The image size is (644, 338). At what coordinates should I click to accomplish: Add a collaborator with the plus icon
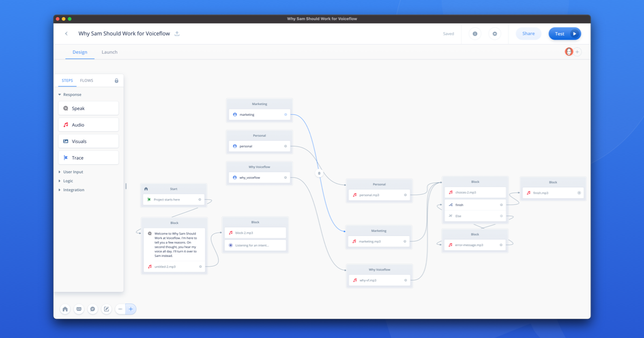[x=577, y=52]
